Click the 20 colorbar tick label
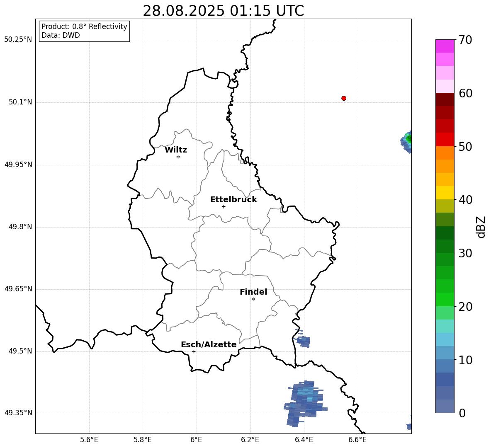 coord(465,307)
